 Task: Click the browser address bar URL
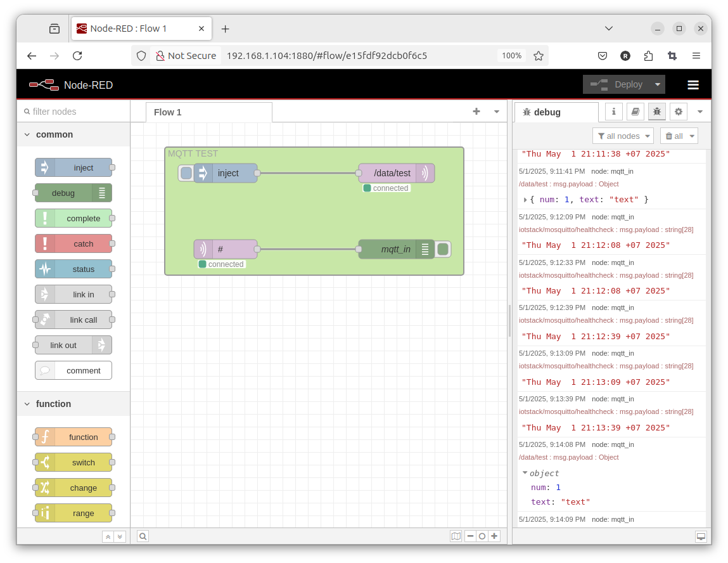[x=327, y=56]
